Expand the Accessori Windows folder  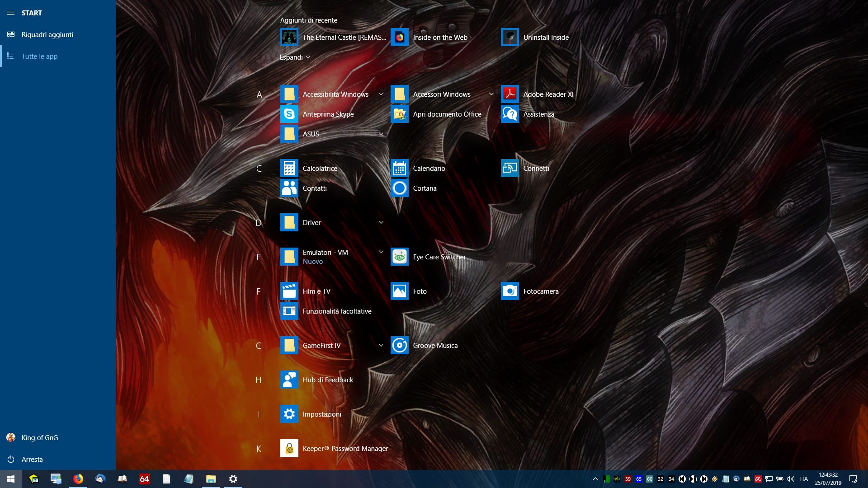491,94
